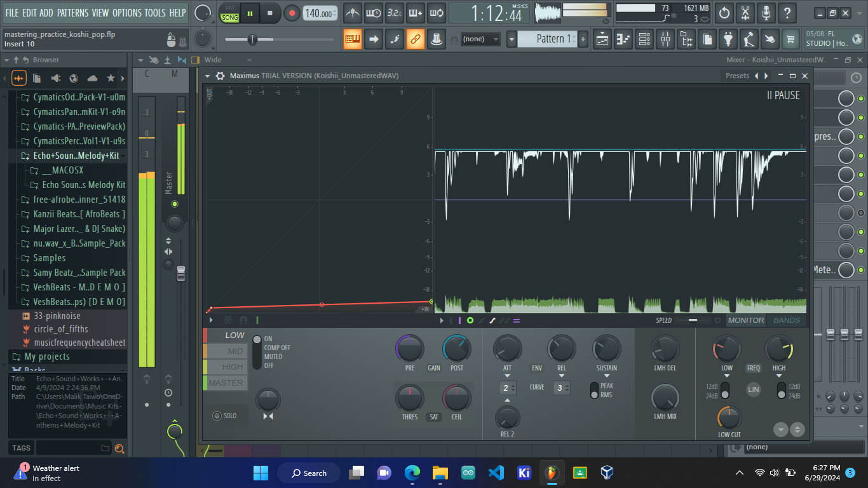Click the link/chain toggle icon in toolbar

tap(416, 39)
